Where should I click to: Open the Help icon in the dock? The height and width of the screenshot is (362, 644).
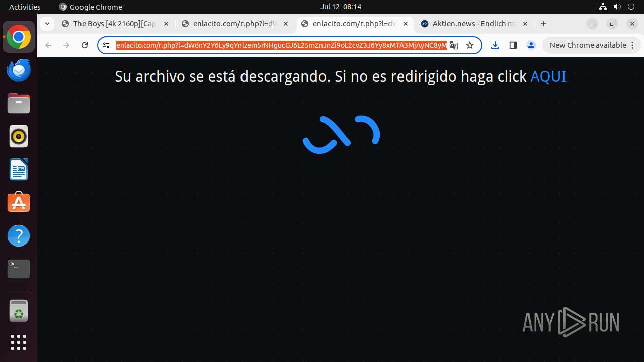click(x=19, y=236)
